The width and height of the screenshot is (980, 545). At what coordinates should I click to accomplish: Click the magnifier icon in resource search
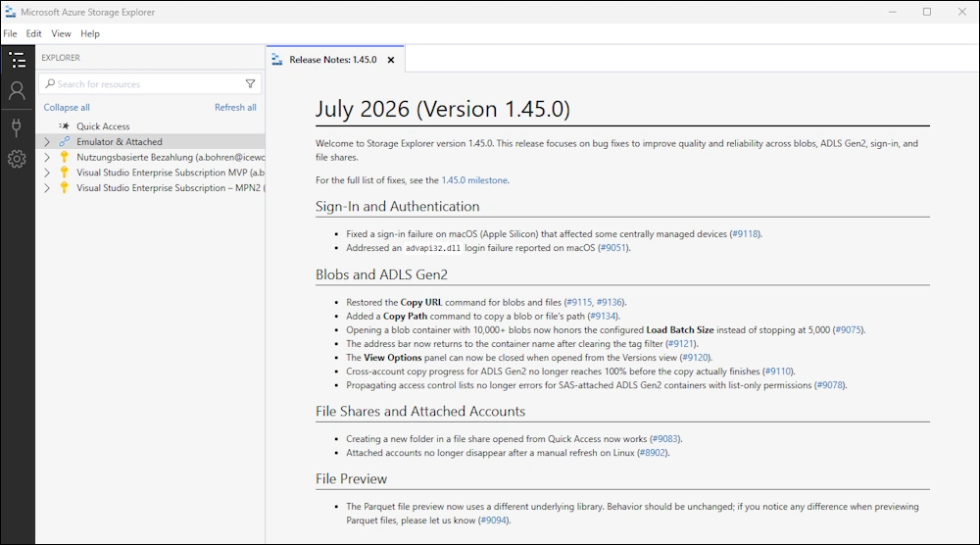click(x=50, y=83)
